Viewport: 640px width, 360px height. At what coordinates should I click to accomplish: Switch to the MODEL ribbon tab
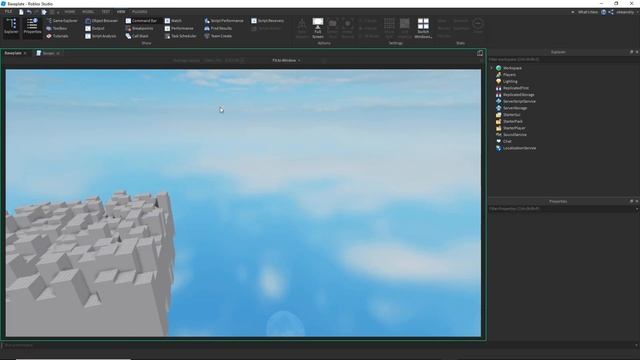point(88,12)
